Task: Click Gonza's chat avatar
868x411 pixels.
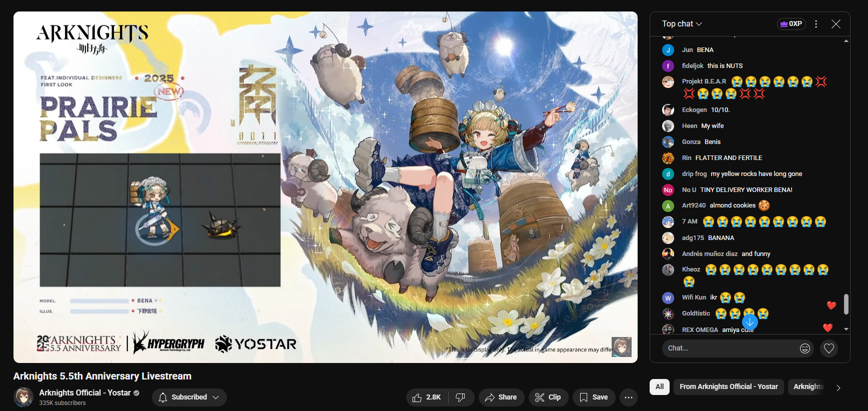Action: (x=668, y=142)
